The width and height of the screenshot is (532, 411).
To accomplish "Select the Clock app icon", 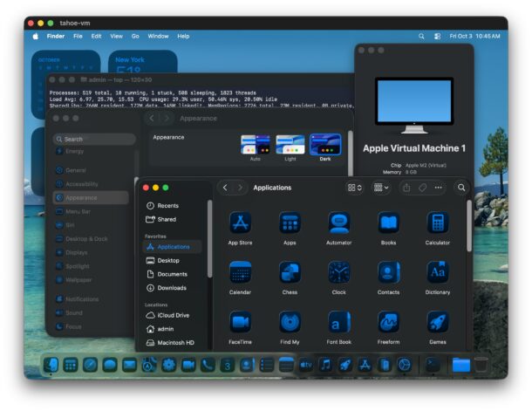I will 339,272.
